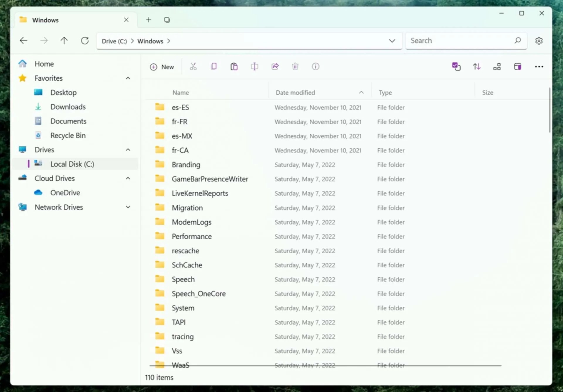The height and width of the screenshot is (392, 563).
Task: Add a new tab with plus
Action: 148,20
